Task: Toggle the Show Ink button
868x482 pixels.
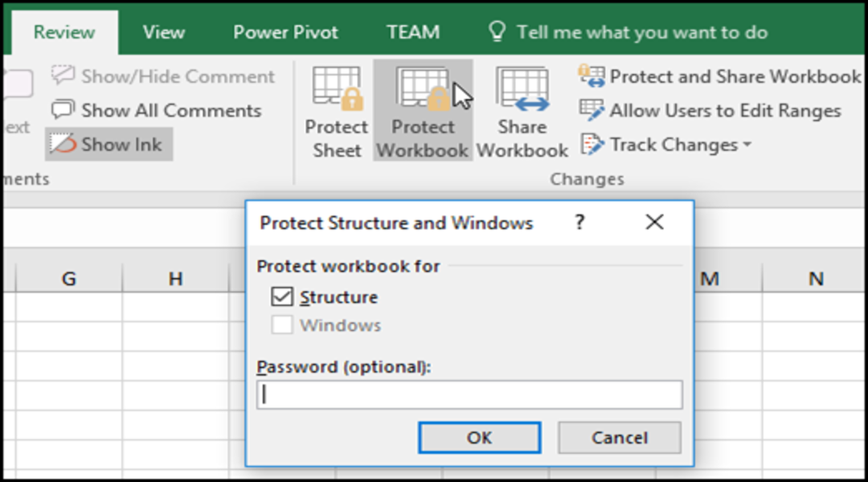Action: click(x=108, y=145)
